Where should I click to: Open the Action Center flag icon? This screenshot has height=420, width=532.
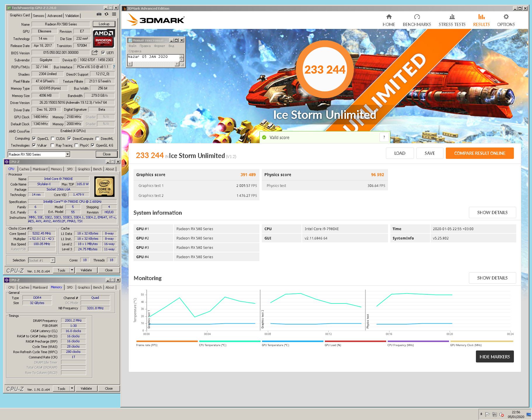(x=487, y=414)
